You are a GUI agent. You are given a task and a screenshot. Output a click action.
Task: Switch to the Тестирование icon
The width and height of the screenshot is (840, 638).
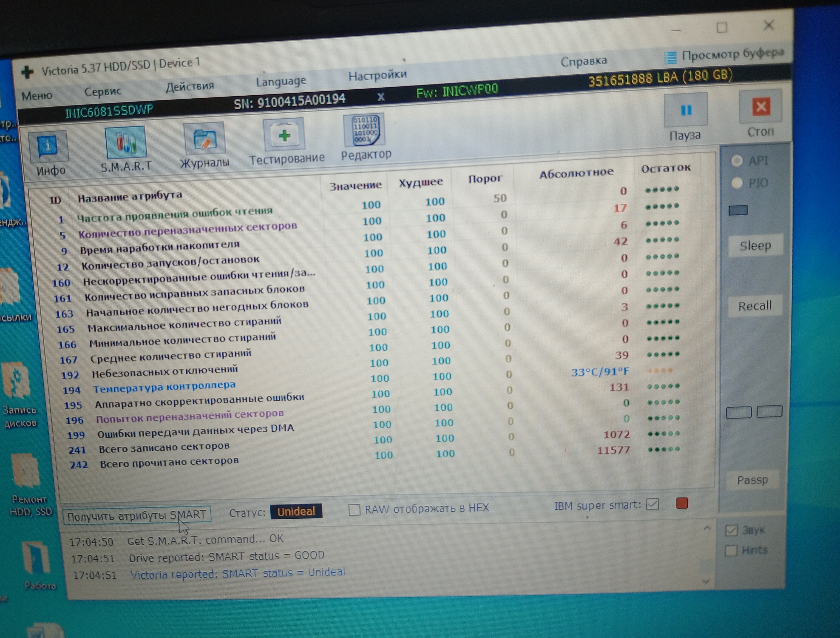284,135
